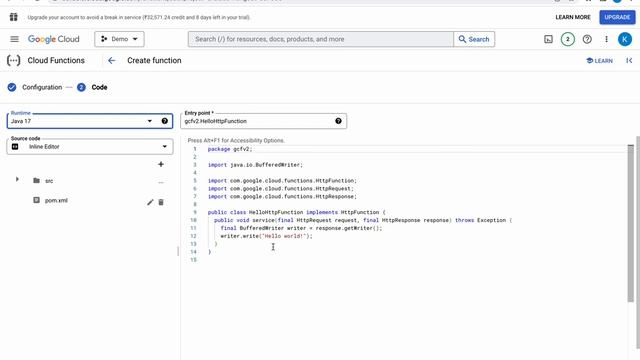640x360 pixels.
Task: Open the three-dot settings menu
Action: tap(606, 39)
